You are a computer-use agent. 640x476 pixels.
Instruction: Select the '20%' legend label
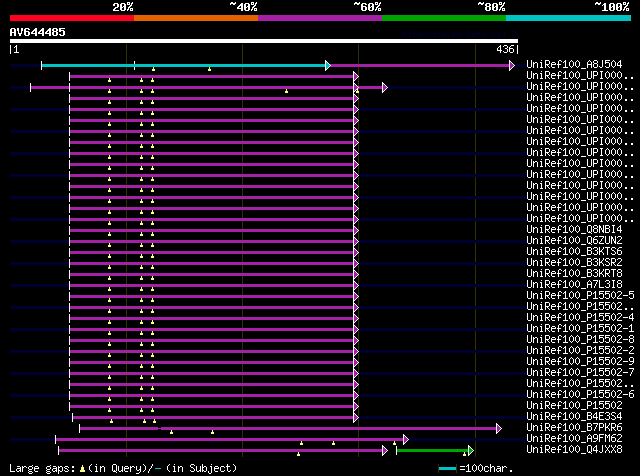tap(123, 7)
